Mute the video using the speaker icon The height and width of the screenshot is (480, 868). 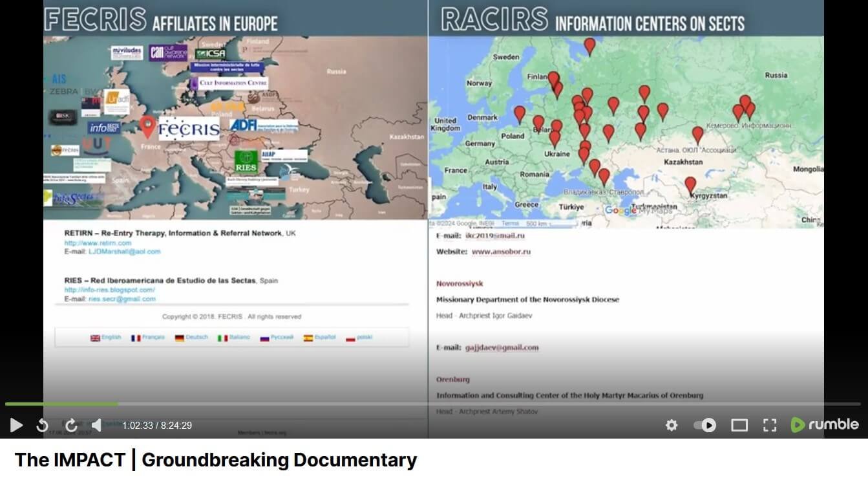click(96, 425)
